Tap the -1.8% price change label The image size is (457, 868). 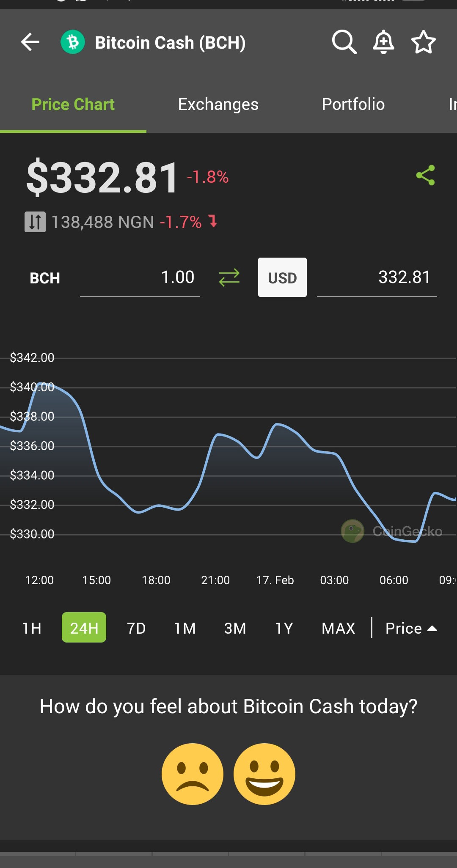click(x=207, y=177)
